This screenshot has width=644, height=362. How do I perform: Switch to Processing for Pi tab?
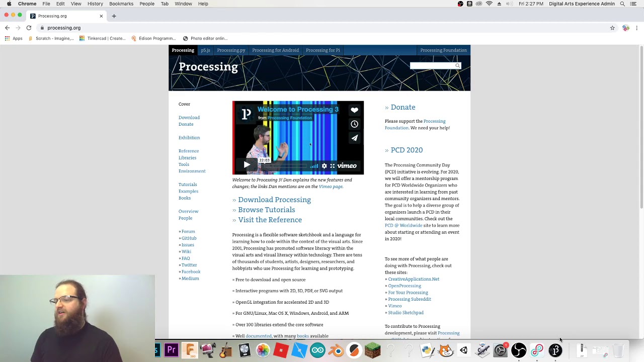(323, 50)
